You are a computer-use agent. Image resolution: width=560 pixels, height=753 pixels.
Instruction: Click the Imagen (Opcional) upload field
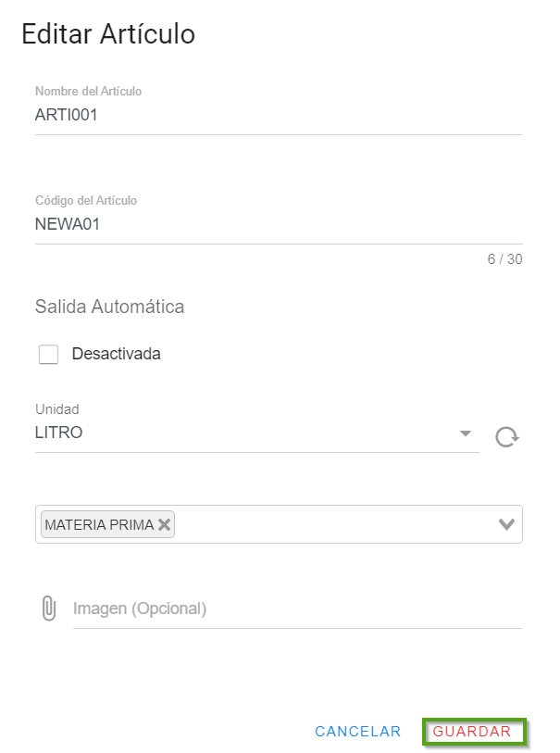coord(296,609)
